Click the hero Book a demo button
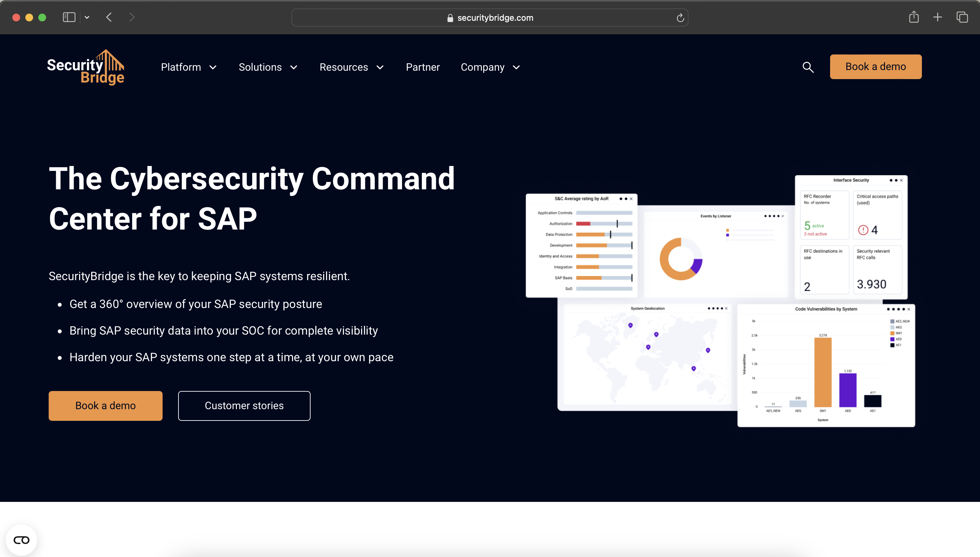 coord(105,406)
